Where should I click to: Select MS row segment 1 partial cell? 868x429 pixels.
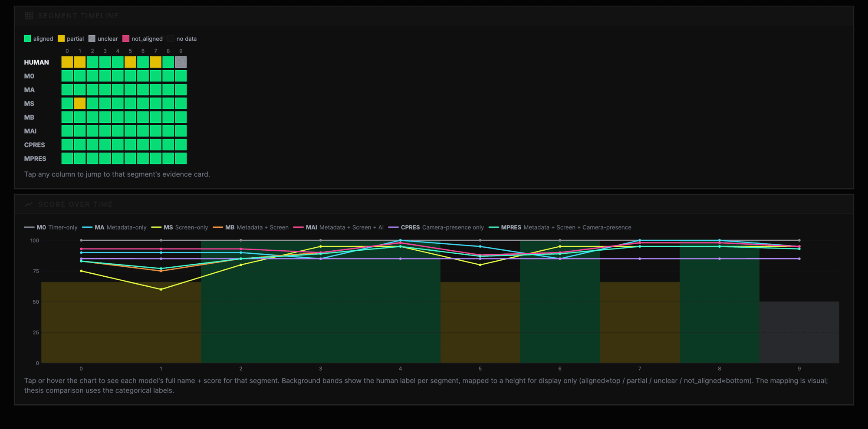pyautogui.click(x=80, y=103)
